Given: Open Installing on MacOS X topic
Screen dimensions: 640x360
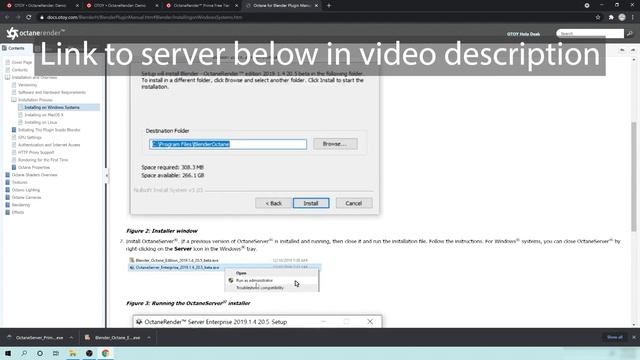Looking at the screenshot, I should (x=44, y=115).
